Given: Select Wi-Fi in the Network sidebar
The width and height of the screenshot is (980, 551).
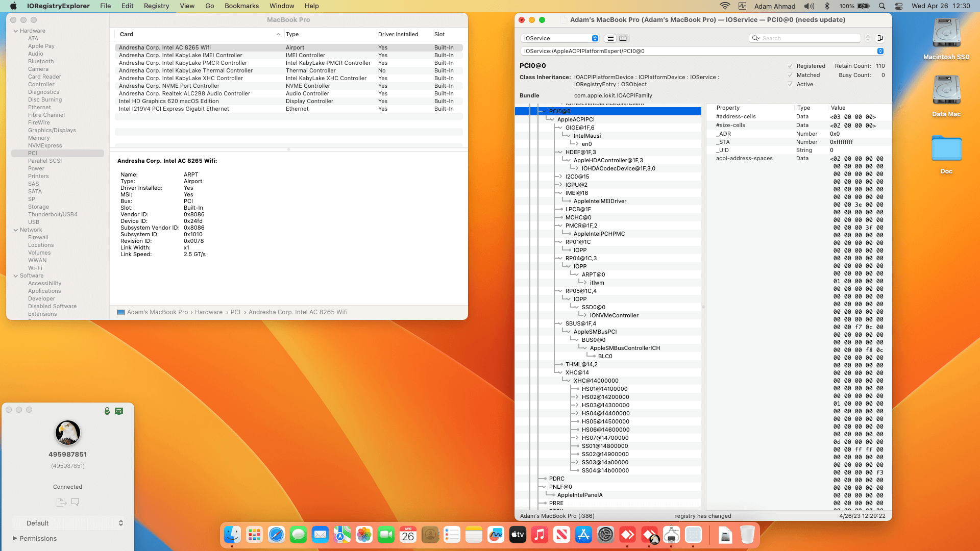Looking at the screenshot, I should point(35,268).
